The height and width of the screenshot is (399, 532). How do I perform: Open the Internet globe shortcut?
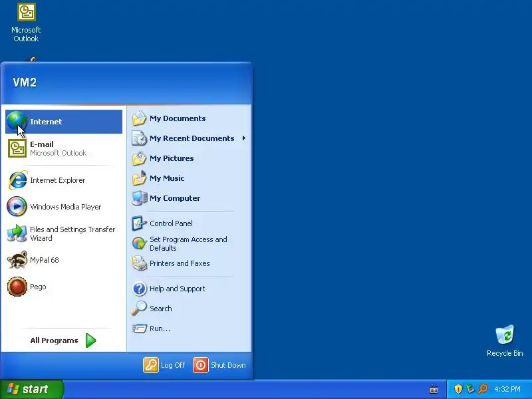coord(64,122)
